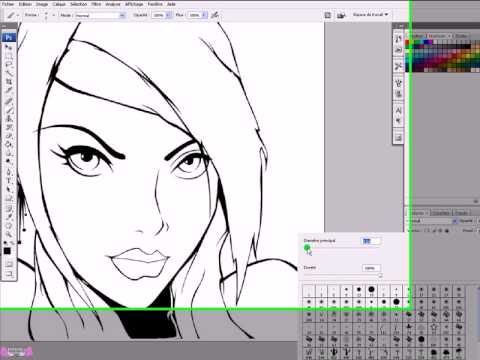Open the Actions panel icon
This screenshot has height=360, width=480.
[x=398, y=50]
